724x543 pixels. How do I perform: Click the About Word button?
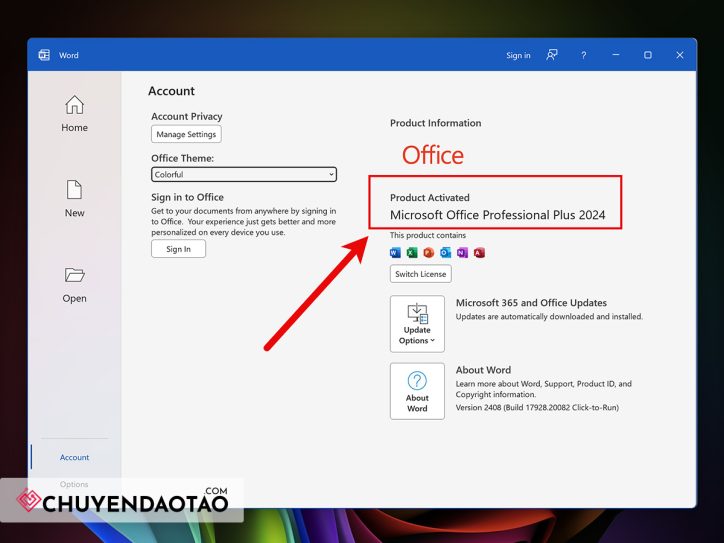point(417,391)
